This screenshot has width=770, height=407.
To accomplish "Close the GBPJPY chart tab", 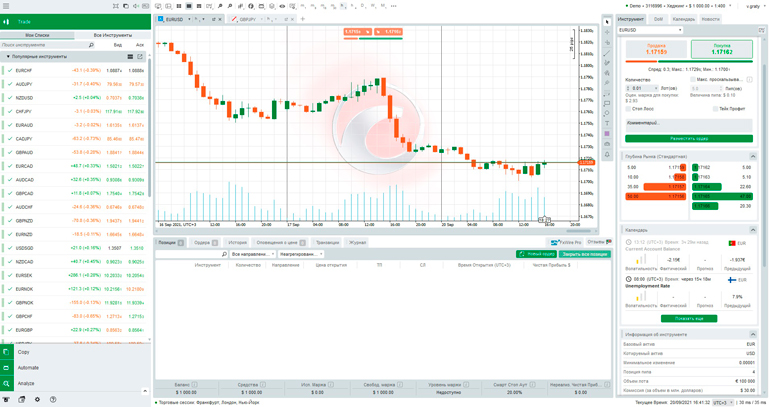I will point(293,19).
